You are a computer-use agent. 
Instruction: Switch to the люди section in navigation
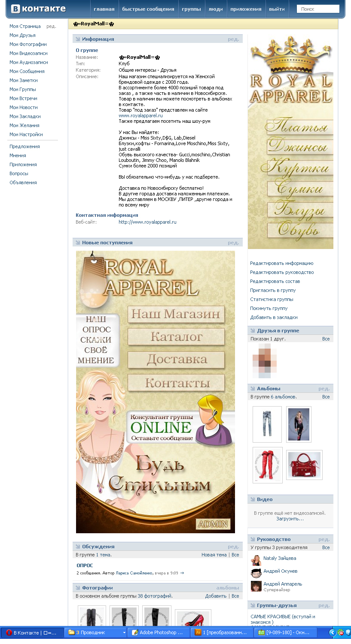pyautogui.click(x=216, y=8)
